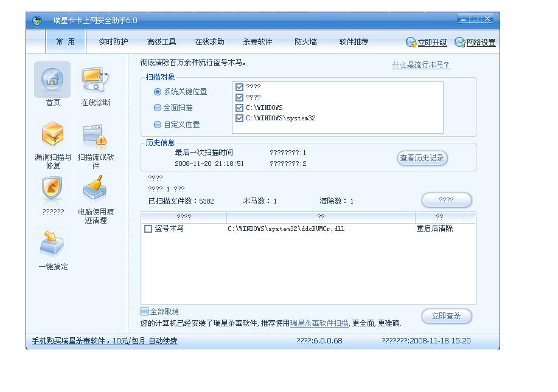
Task: Click the 立即升级 upgrade globe icon
Action: point(411,43)
